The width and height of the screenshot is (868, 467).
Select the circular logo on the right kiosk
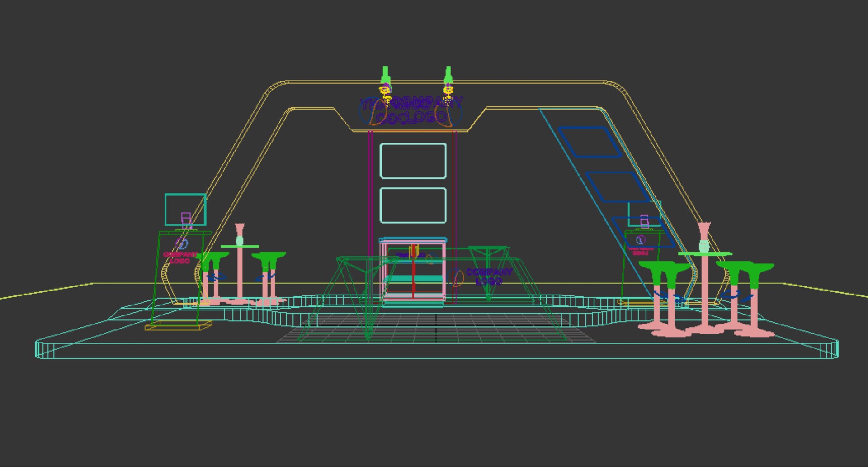(x=640, y=240)
